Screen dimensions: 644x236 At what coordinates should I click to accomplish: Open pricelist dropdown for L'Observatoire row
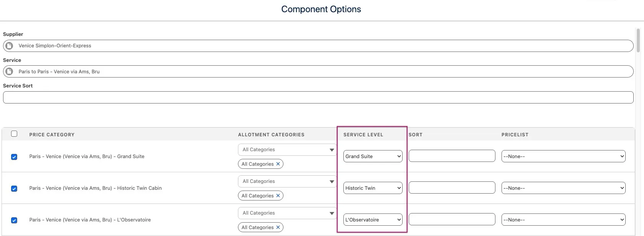(563, 220)
